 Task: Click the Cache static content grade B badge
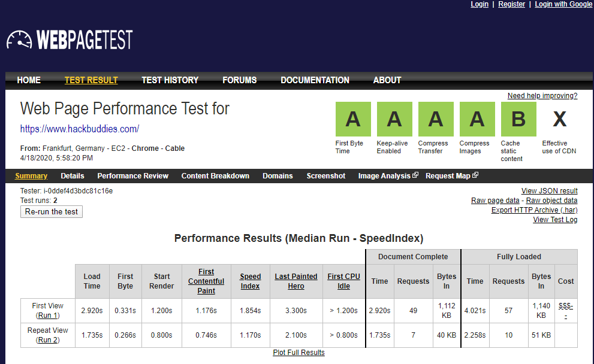(518, 119)
